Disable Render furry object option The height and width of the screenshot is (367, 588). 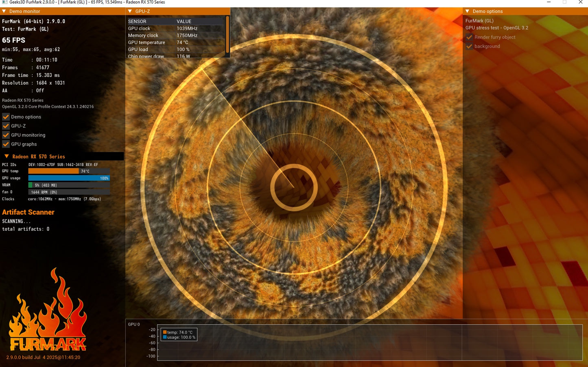[x=469, y=37]
